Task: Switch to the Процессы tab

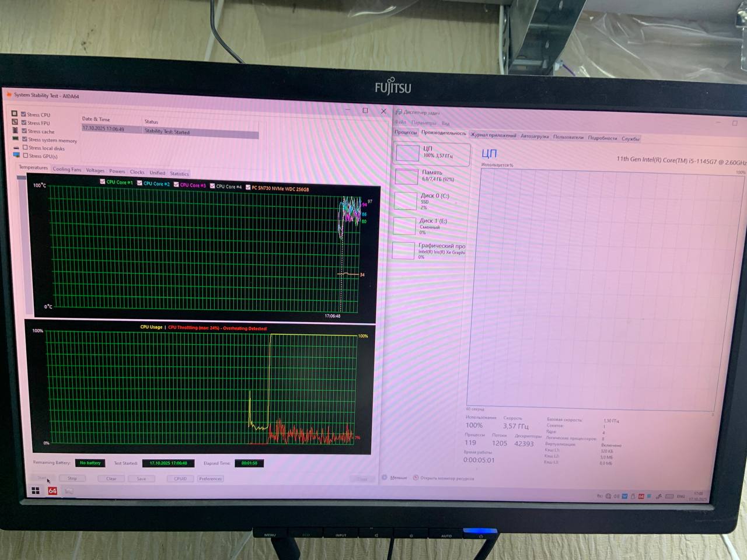Action: click(x=406, y=132)
